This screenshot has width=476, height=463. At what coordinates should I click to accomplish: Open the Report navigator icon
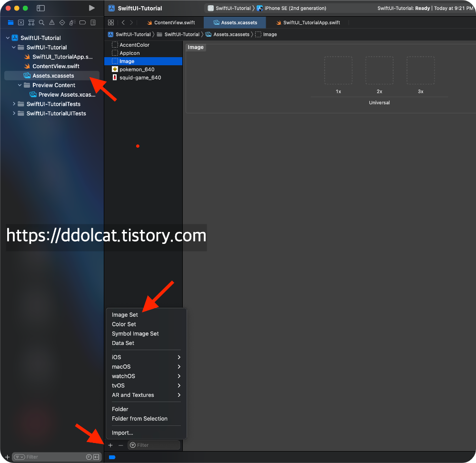(93, 22)
